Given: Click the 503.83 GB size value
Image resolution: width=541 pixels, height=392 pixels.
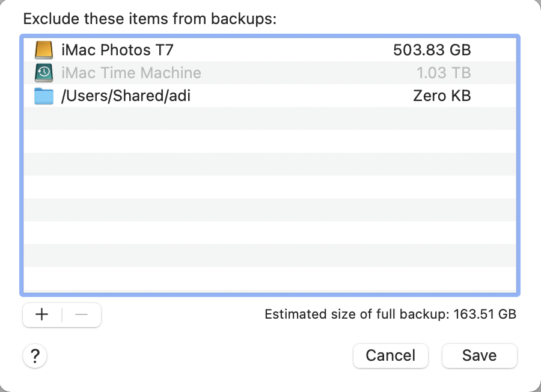Looking at the screenshot, I should pos(432,50).
